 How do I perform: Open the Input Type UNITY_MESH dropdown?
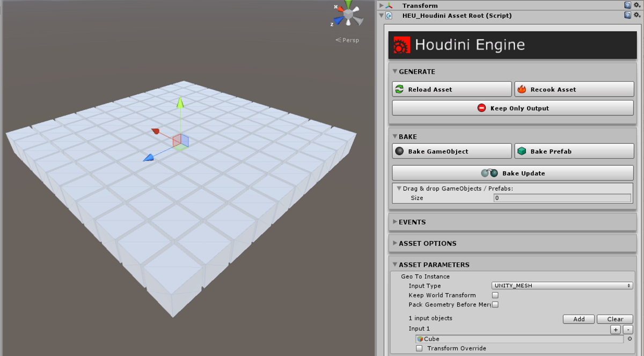(562, 286)
